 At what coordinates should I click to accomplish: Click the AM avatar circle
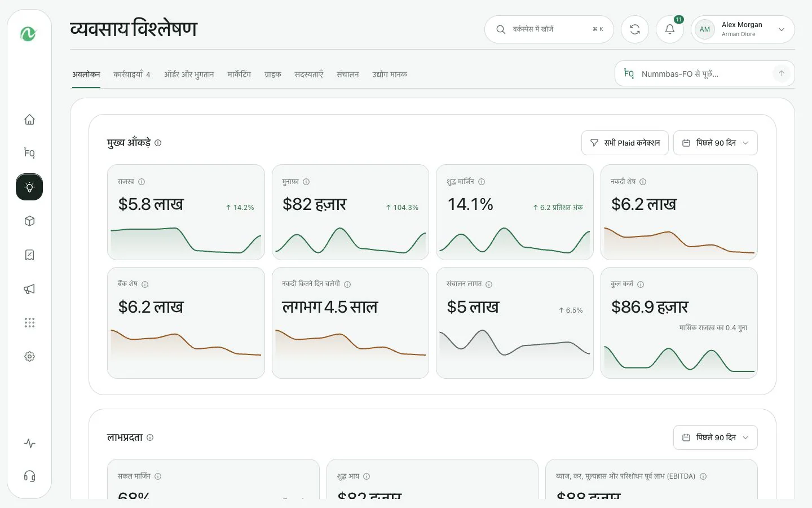point(705,29)
